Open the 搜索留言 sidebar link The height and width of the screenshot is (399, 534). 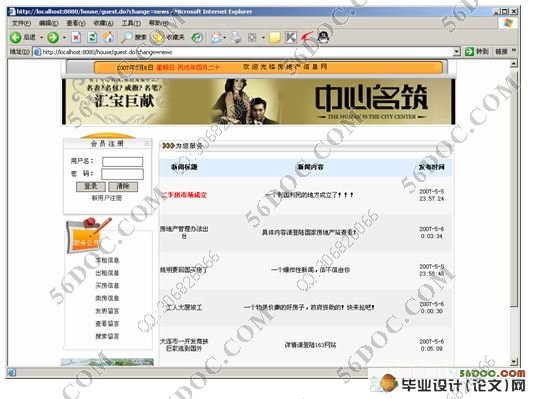(x=107, y=336)
